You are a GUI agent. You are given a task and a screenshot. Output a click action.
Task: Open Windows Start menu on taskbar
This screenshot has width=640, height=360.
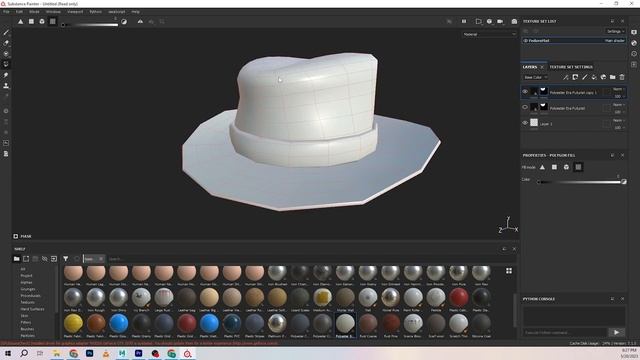point(8,353)
